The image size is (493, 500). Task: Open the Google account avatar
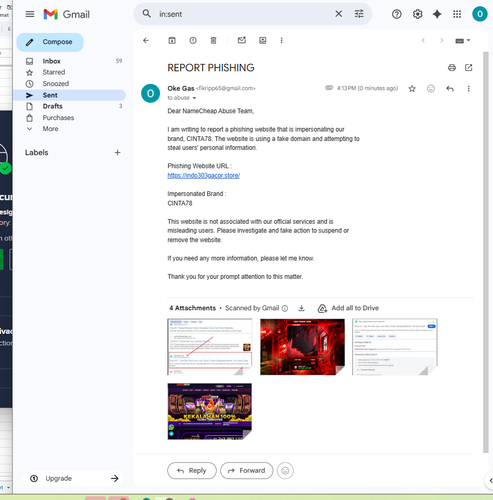coord(480,14)
